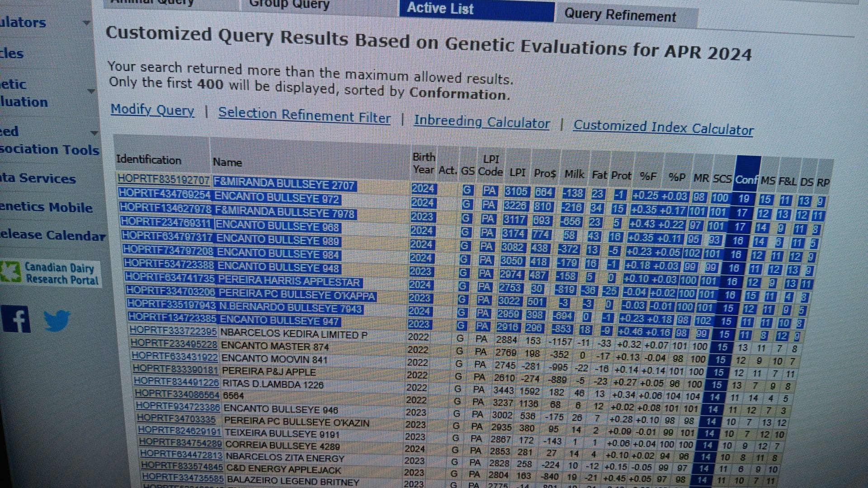Open the Inbreeding Calculator link
Screen dimensions: 868x488
pos(481,122)
